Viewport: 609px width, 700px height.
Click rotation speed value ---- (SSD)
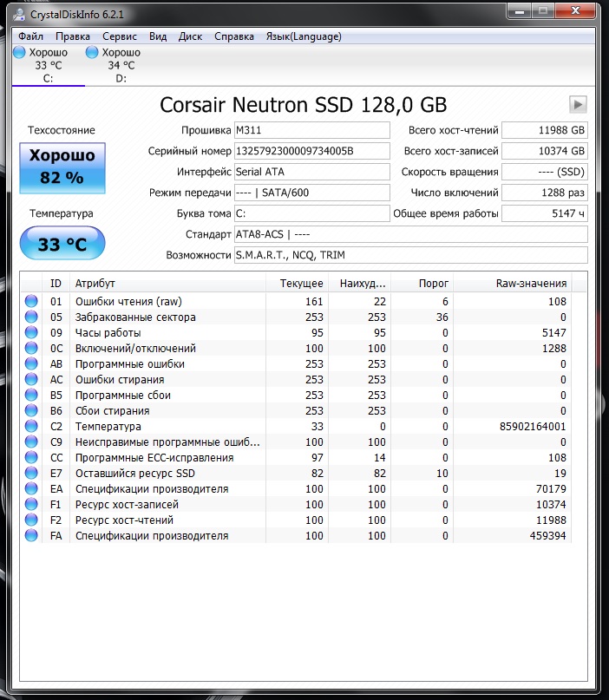tap(544, 172)
